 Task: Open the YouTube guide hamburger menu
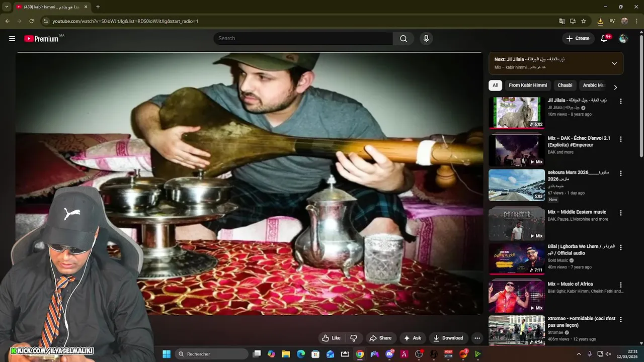tap(12, 39)
